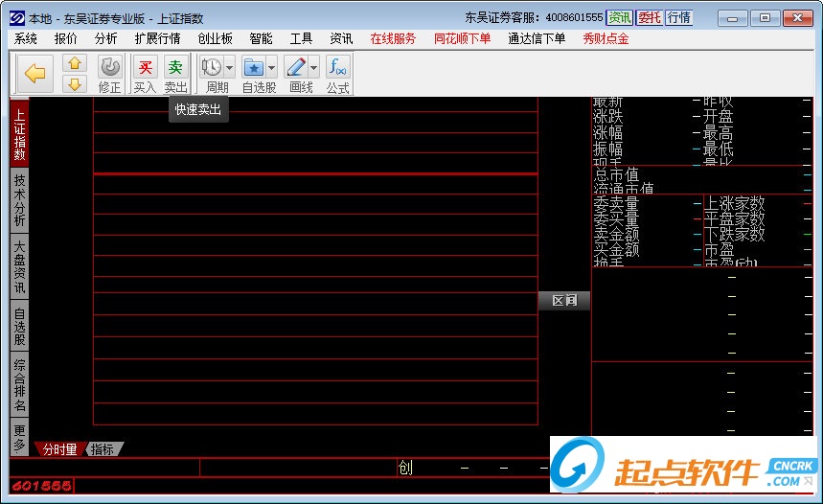The image size is (823, 504).
Task: Click the 平盘家数 label
Action: click(x=734, y=218)
